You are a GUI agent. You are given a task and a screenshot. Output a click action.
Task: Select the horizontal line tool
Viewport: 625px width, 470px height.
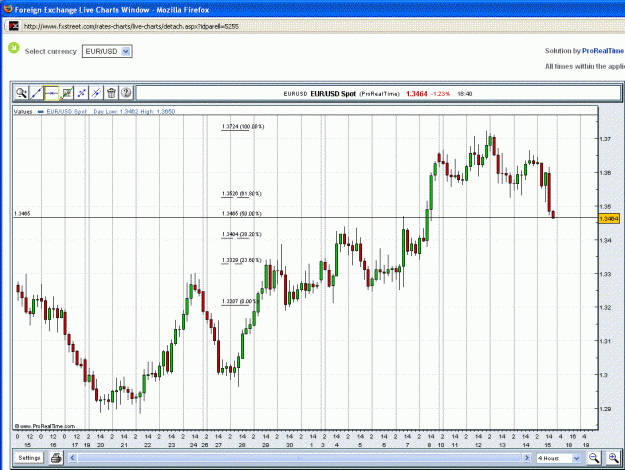pos(51,93)
